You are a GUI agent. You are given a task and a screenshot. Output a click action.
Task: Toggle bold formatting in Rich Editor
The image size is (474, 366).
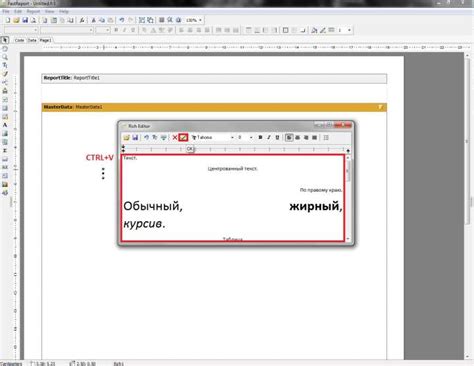[260, 137]
